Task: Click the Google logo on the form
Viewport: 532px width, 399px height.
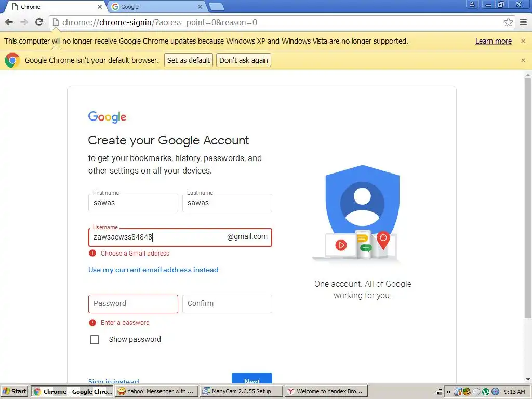Action: click(107, 117)
